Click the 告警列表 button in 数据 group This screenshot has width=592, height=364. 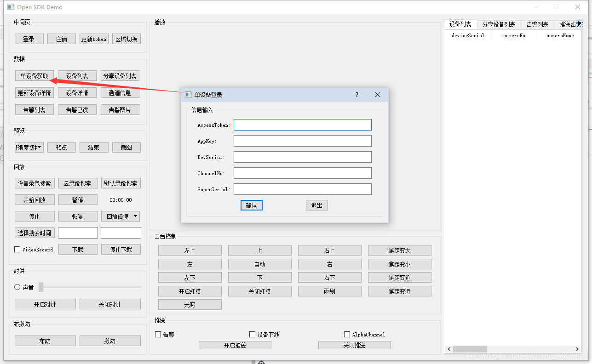34,110
